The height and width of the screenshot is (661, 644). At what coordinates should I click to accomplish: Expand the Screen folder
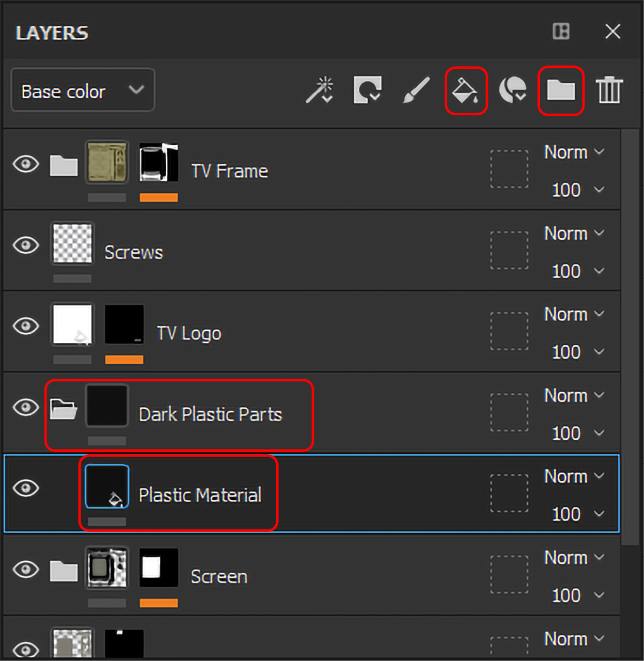(64, 571)
